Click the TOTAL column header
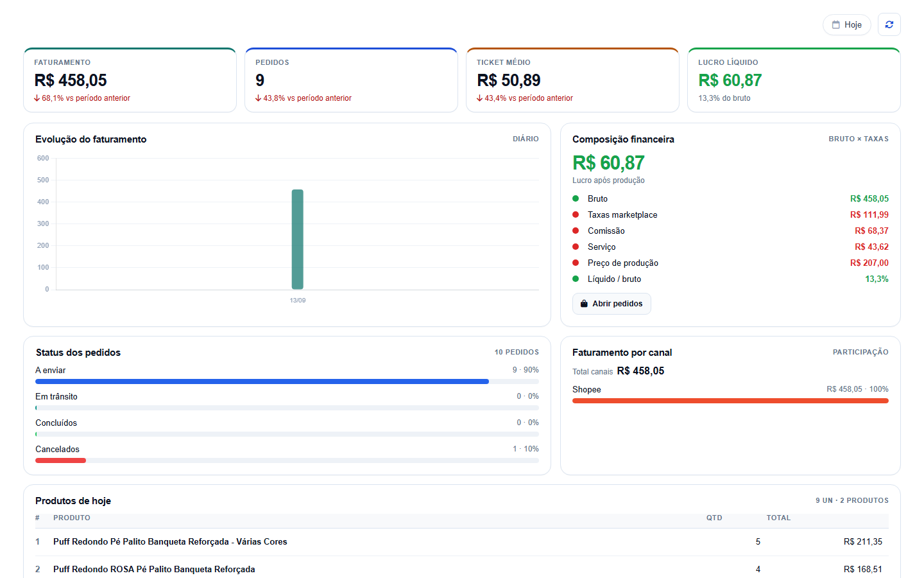The height and width of the screenshot is (578, 924). coord(778,518)
